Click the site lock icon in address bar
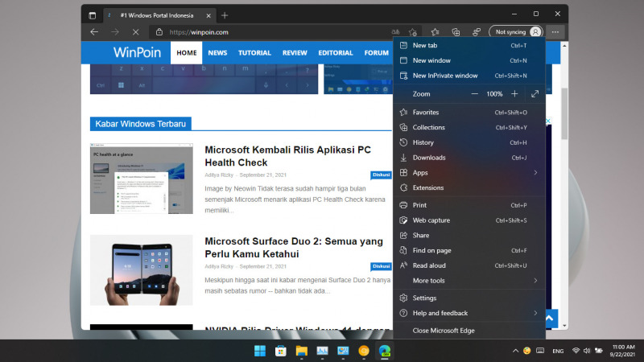The image size is (644, 362). [x=159, y=32]
